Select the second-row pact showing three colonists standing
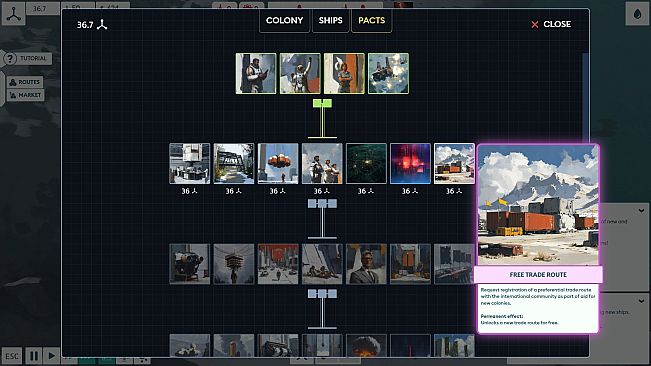This screenshot has height=366, width=651. 322,163
